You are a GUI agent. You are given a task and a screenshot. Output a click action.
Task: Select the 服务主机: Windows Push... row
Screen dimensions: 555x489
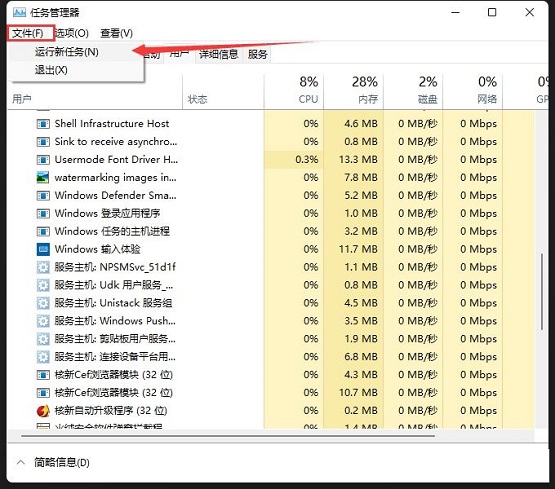271,321
